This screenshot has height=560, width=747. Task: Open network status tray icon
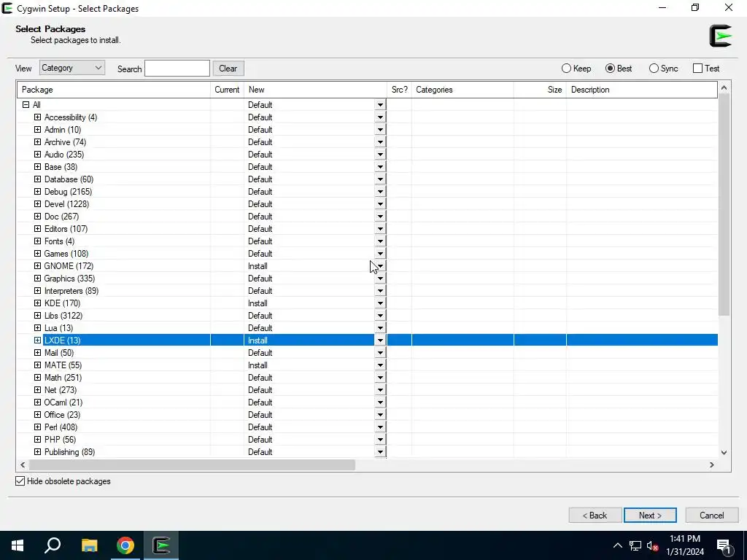click(635, 545)
